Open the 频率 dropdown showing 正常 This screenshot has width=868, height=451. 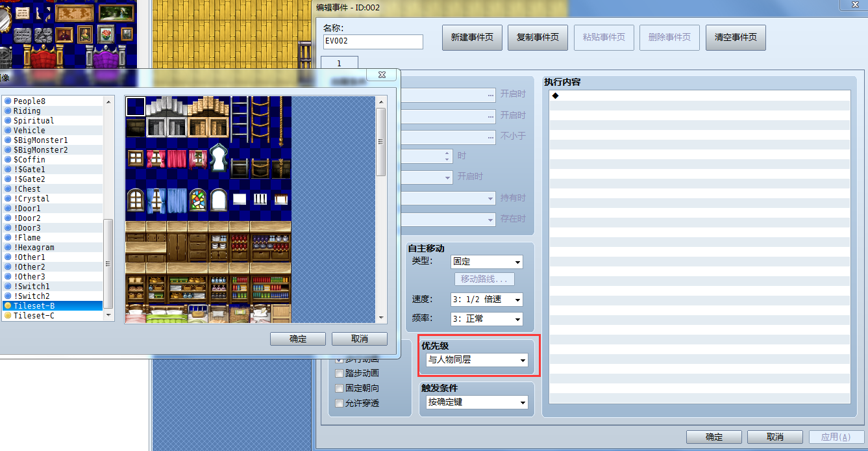point(487,319)
